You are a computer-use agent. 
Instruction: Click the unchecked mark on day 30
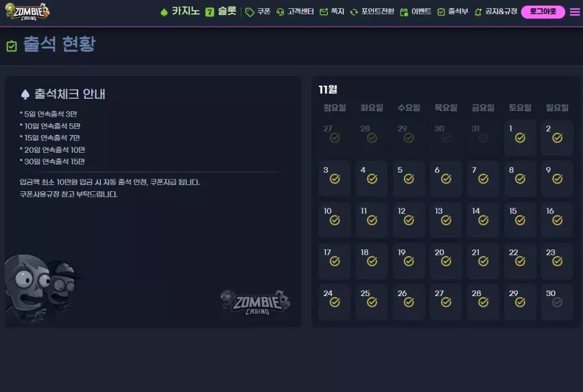(x=558, y=302)
